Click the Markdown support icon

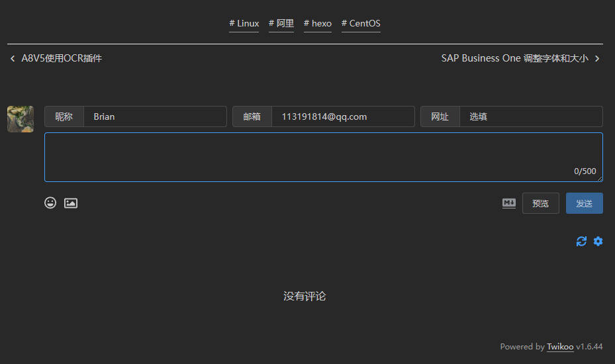[508, 203]
